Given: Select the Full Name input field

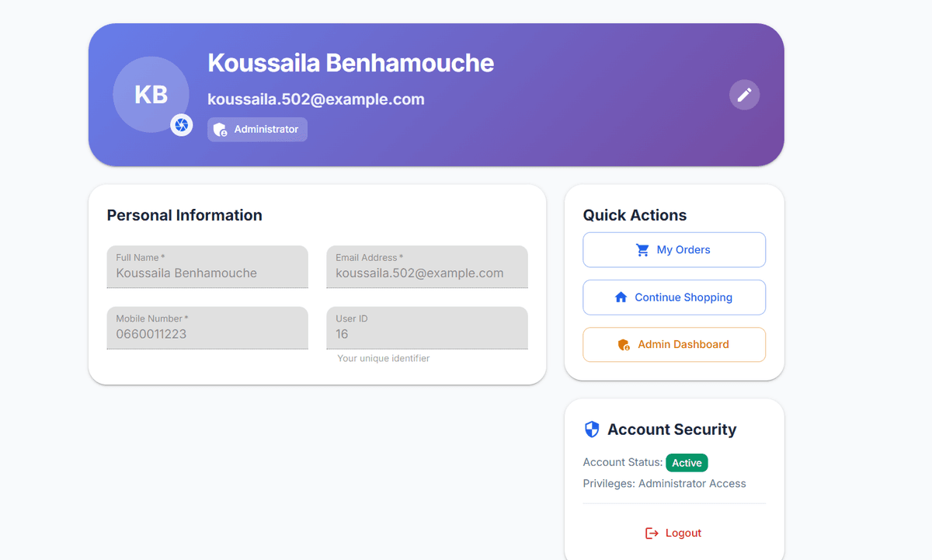Looking at the screenshot, I should coord(207,273).
